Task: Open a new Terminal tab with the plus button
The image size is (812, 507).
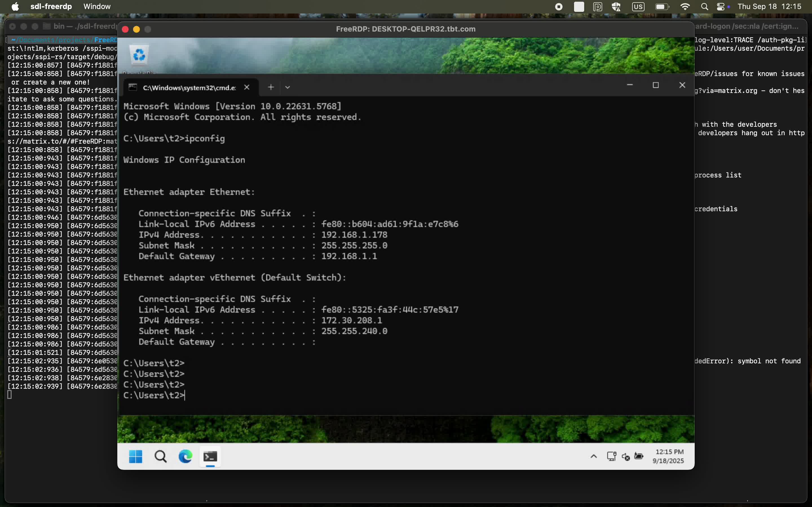Action: click(x=271, y=87)
